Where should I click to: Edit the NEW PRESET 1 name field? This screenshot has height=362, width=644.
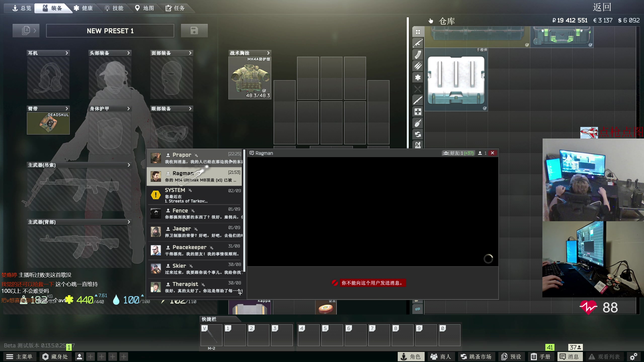point(110,31)
